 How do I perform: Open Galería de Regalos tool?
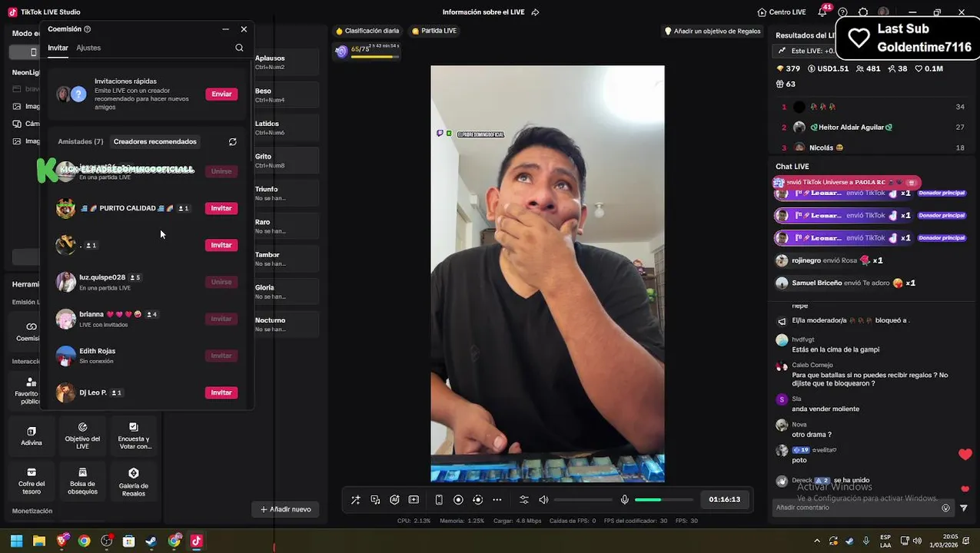(x=134, y=481)
